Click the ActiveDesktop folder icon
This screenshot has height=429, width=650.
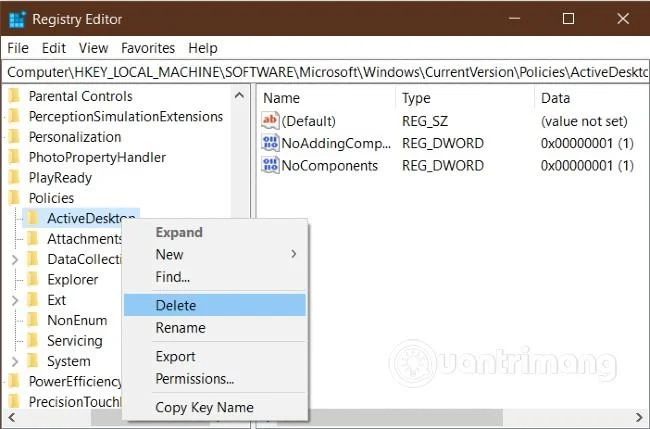click(33, 218)
